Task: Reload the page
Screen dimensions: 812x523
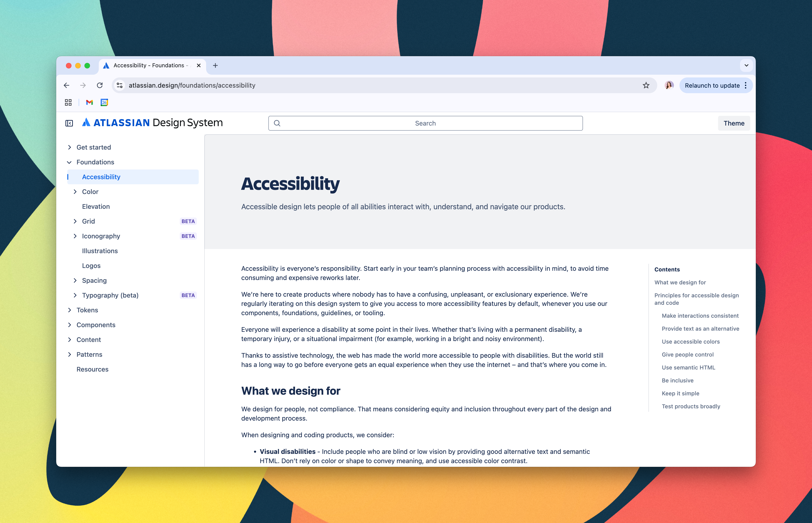Action: coord(100,85)
